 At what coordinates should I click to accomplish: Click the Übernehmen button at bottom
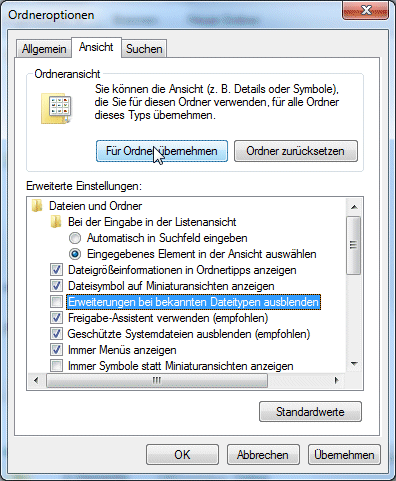click(344, 455)
